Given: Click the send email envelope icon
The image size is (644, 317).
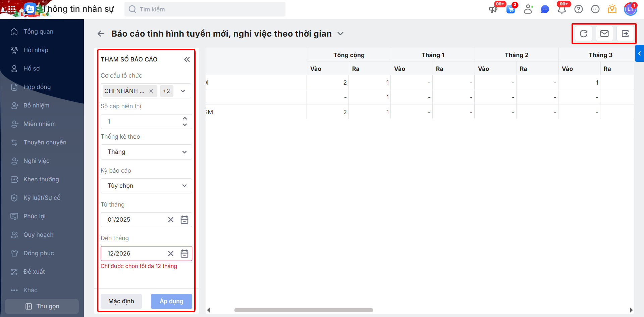Looking at the screenshot, I should pyautogui.click(x=604, y=34).
